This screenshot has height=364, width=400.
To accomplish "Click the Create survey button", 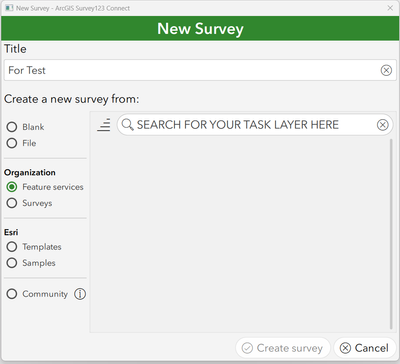I will point(283,348).
